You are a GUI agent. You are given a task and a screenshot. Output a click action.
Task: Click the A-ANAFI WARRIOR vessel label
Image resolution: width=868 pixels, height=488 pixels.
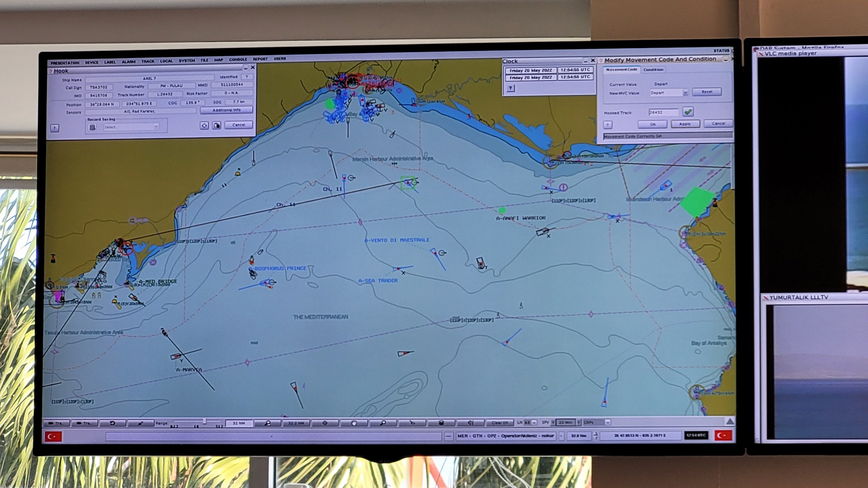pyautogui.click(x=521, y=218)
